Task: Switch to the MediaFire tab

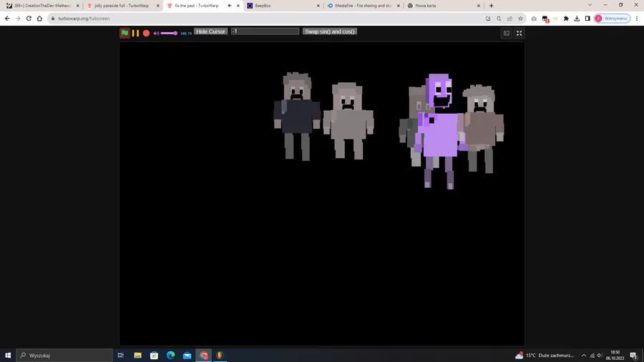Action: pos(364,6)
